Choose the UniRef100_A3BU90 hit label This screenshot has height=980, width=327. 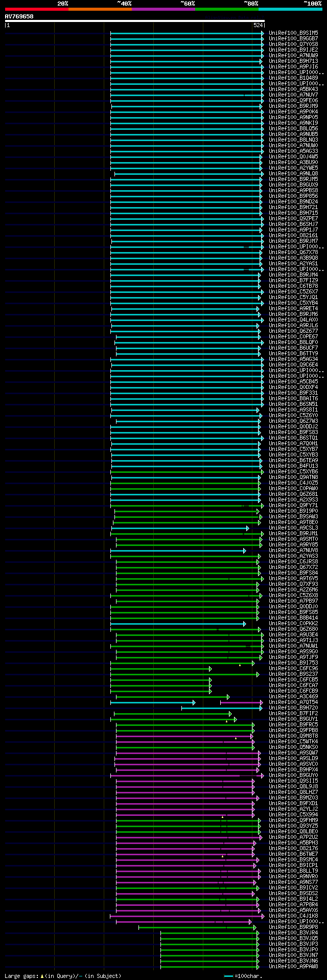pos(293,162)
